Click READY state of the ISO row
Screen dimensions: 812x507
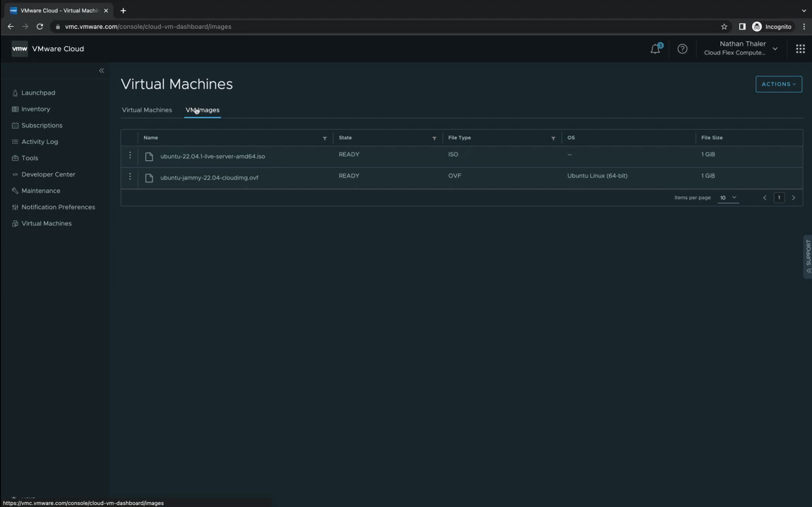pyautogui.click(x=349, y=155)
